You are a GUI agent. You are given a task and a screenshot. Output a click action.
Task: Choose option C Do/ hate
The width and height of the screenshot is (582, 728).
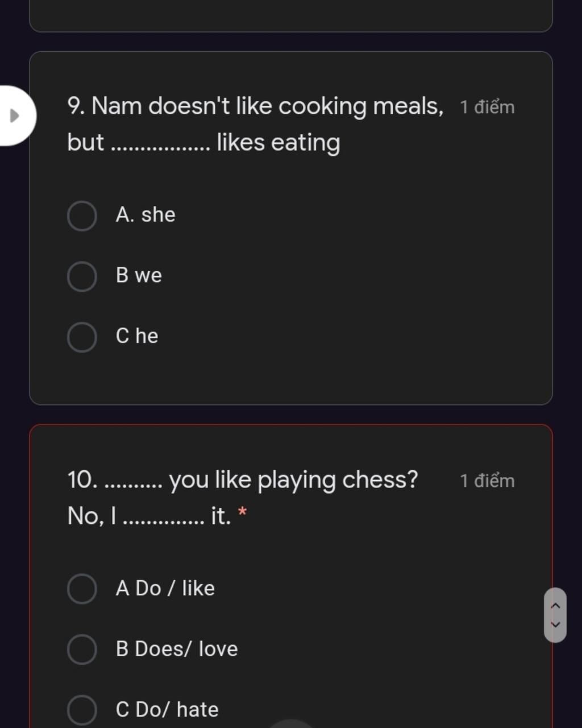point(82,710)
